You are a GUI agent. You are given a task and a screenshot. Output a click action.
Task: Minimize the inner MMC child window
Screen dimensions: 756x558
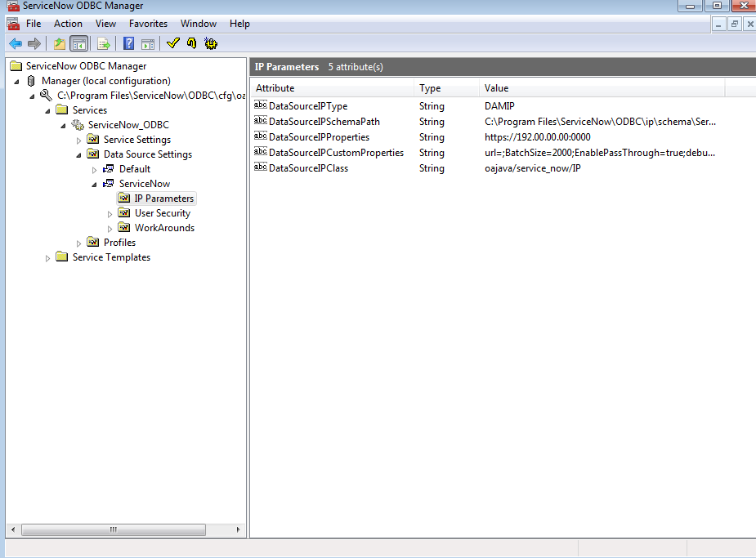719,24
